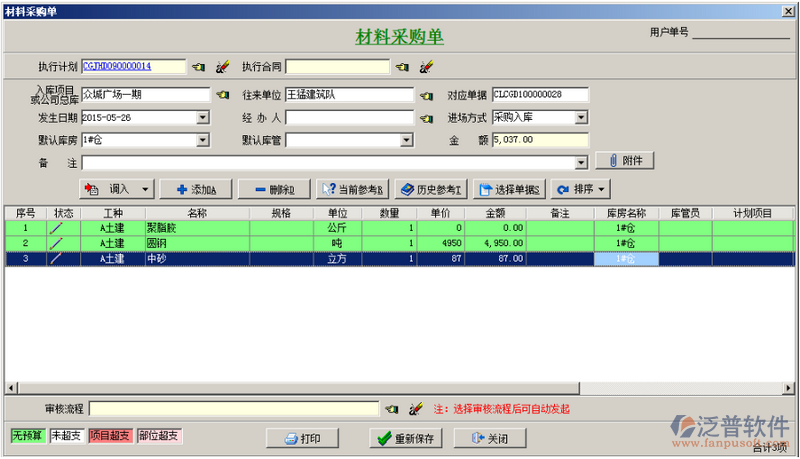Expand the 调入 dropdown arrow
The width and height of the screenshot is (800, 459).
(145, 189)
